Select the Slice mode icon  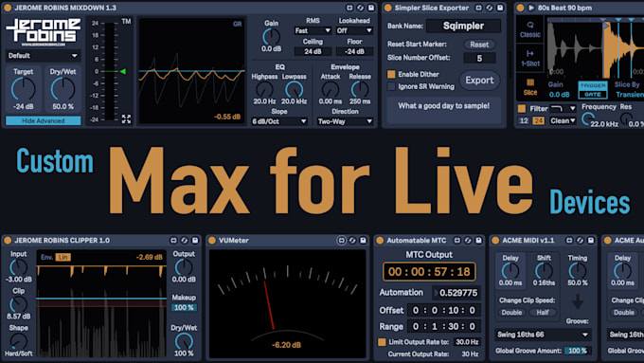pos(530,87)
